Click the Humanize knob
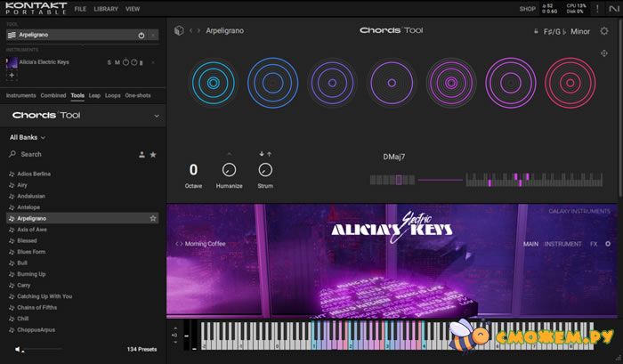This screenshot has height=364, width=623. [229, 169]
